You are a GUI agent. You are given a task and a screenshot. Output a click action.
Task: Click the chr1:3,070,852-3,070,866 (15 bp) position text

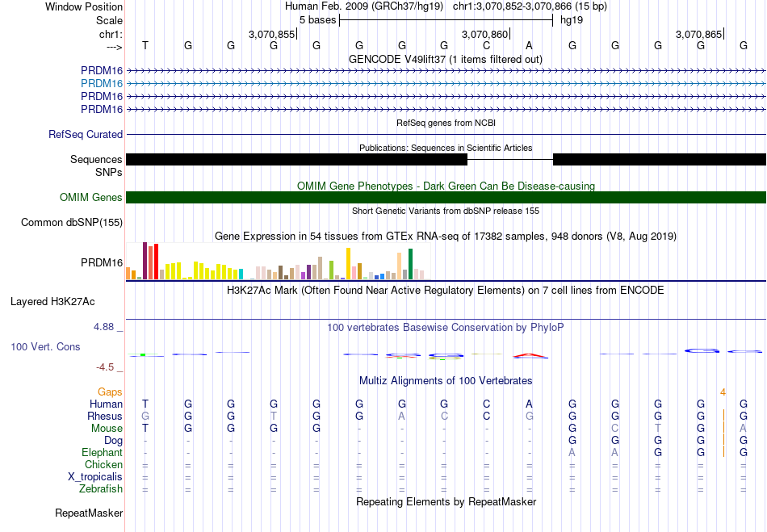[530, 6]
